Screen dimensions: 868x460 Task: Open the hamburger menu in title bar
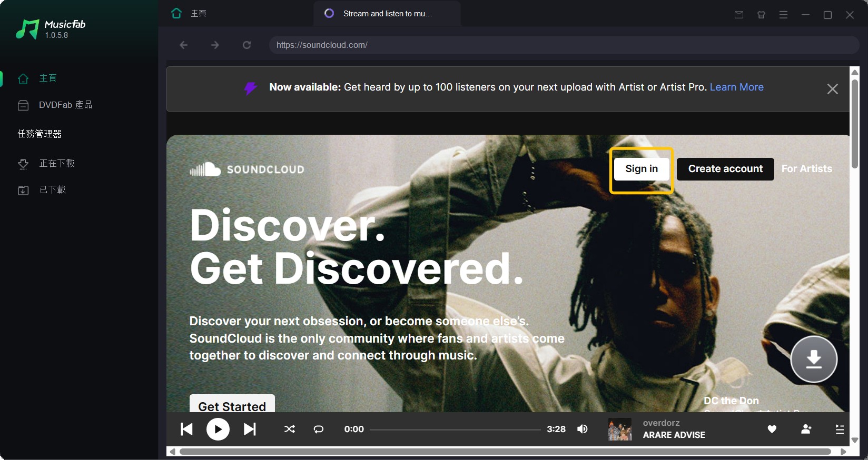783,15
